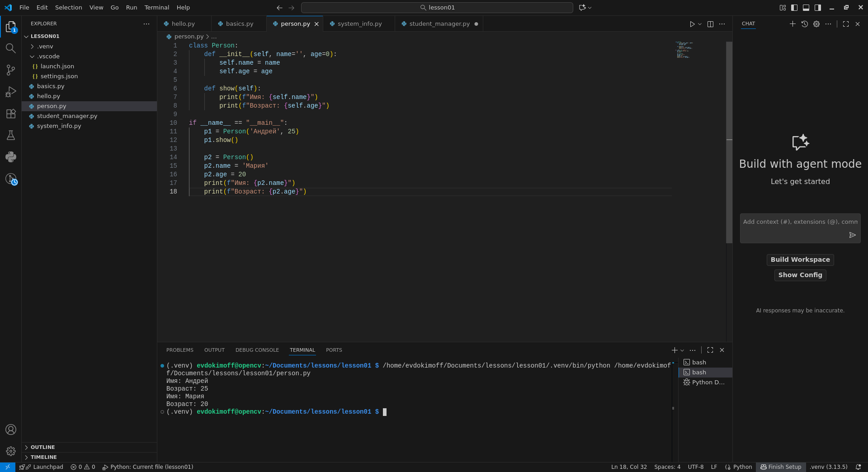Toggle the primary side bar visibility
868x472 pixels.
tap(794, 8)
